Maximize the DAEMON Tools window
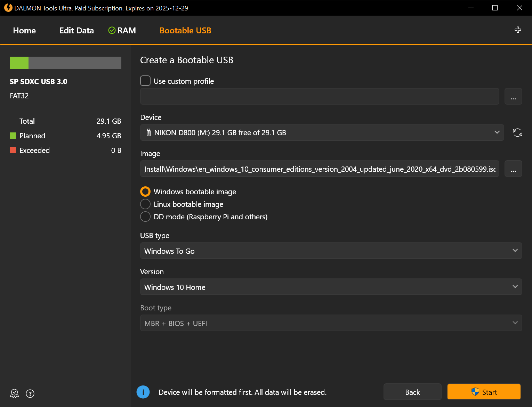532x407 pixels. tap(495, 8)
